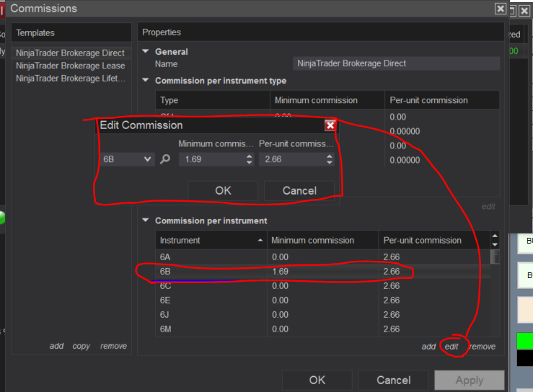Screen dimensions: 533x392
Task: Collapse the General section
Action: click(146, 51)
